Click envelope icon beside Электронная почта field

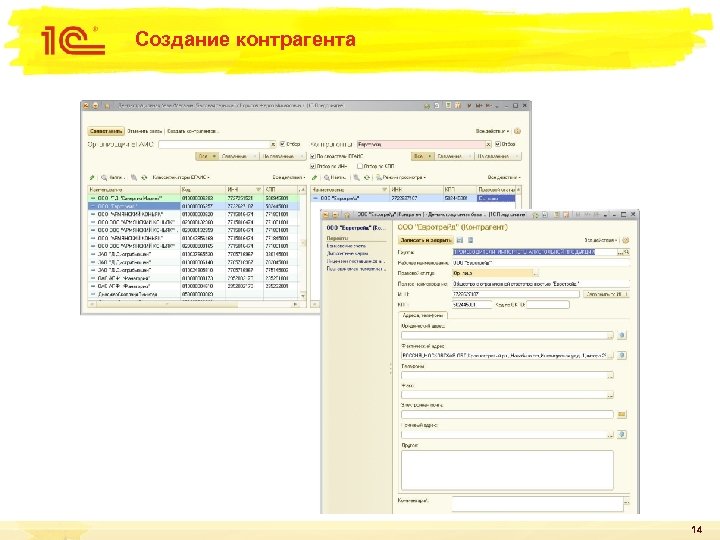pos(622,415)
